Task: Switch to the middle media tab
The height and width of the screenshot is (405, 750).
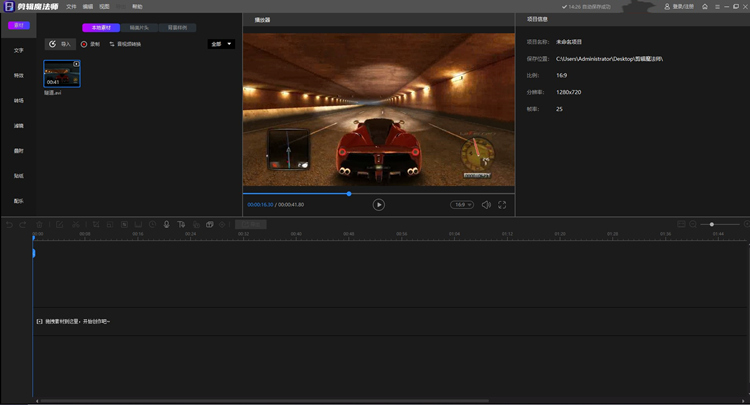Action: click(139, 28)
